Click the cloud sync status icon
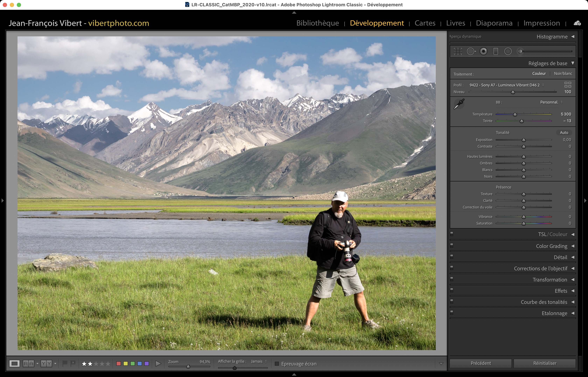Viewport: 588px width, 377px height. point(577,23)
